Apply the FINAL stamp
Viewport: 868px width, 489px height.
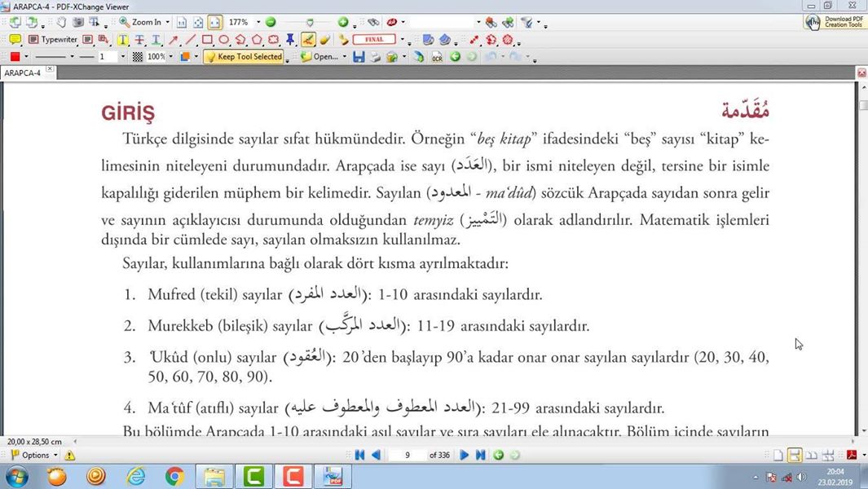click(x=374, y=40)
